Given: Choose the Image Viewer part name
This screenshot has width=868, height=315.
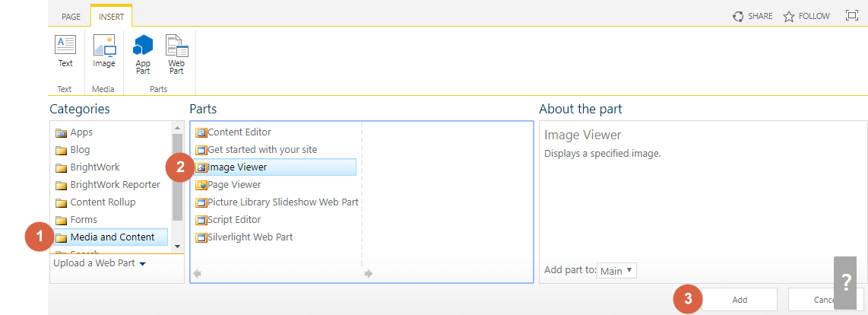Looking at the screenshot, I should (237, 167).
